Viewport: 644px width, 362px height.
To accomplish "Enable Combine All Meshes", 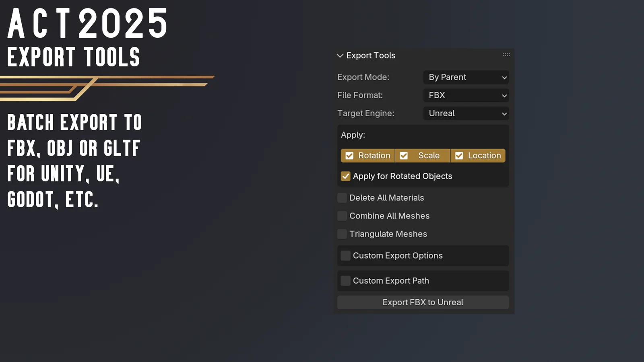I will tap(341, 216).
